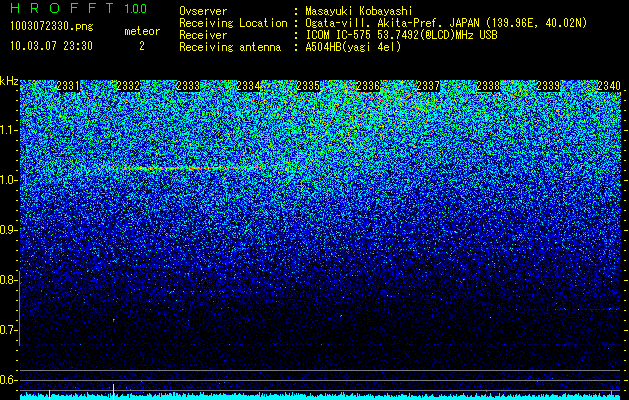Click the Receiver field label

coord(203,35)
